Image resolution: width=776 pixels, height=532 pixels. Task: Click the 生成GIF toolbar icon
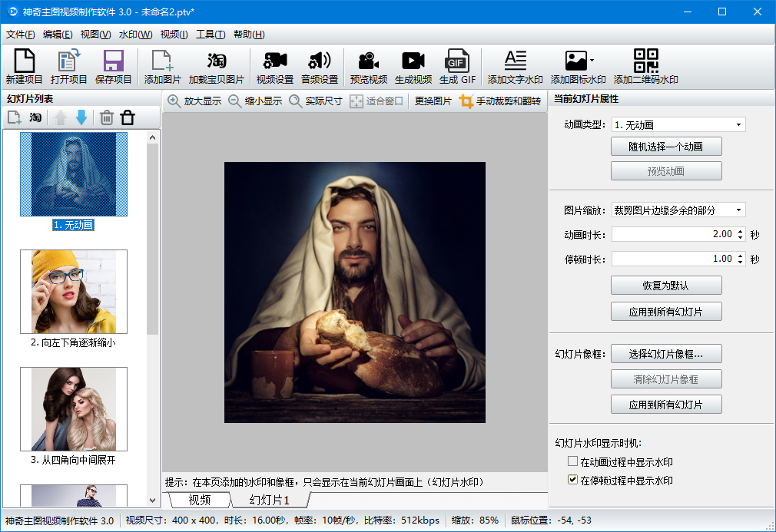click(457, 65)
